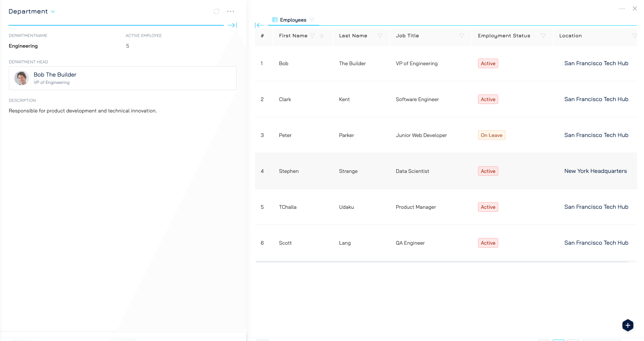Open Bob The Builder department head card
644x341 pixels.
pos(123,78)
